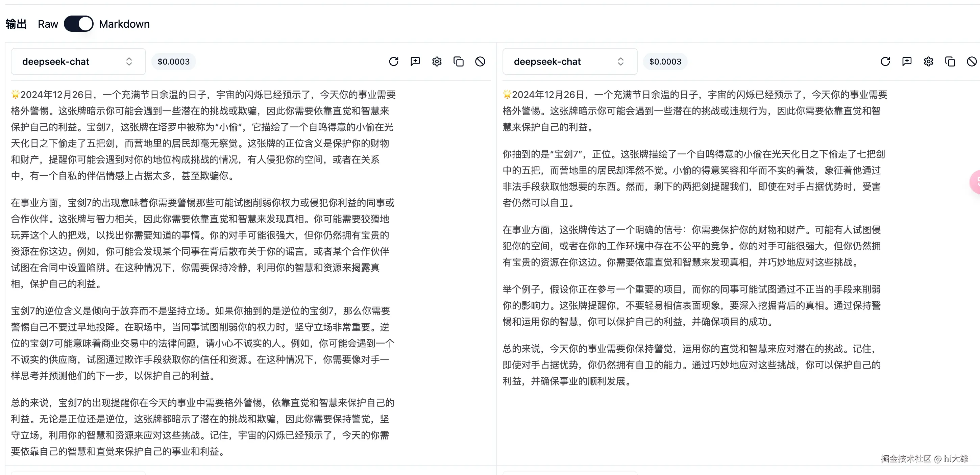This screenshot has height=475, width=980.
Task: Open the settings gear in the left panel
Action: (x=437, y=61)
